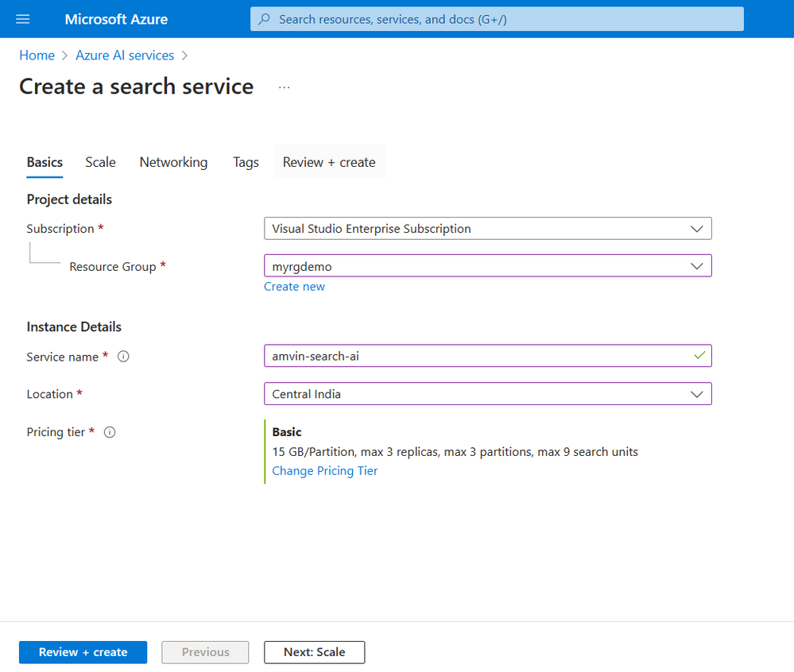Go to Azure AI services breadcrumb
The height and width of the screenshot is (672, 794).
pyautogui.click(x=125, y=56)
